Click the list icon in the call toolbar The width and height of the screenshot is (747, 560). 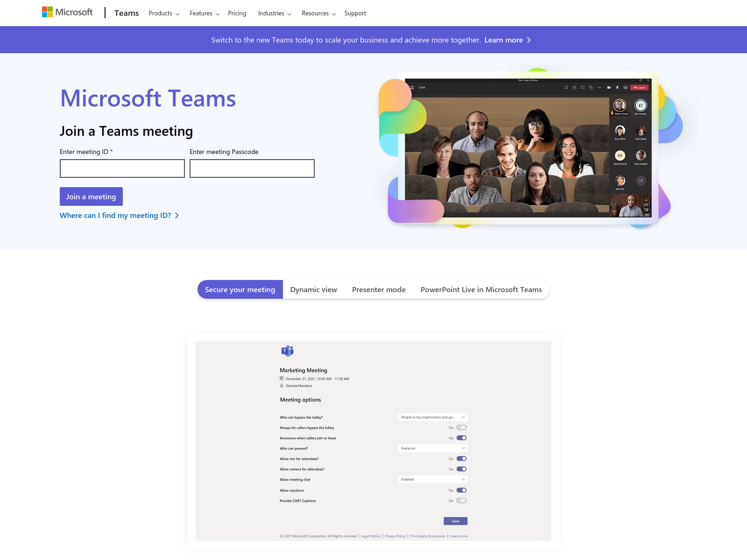click(566, 87)
